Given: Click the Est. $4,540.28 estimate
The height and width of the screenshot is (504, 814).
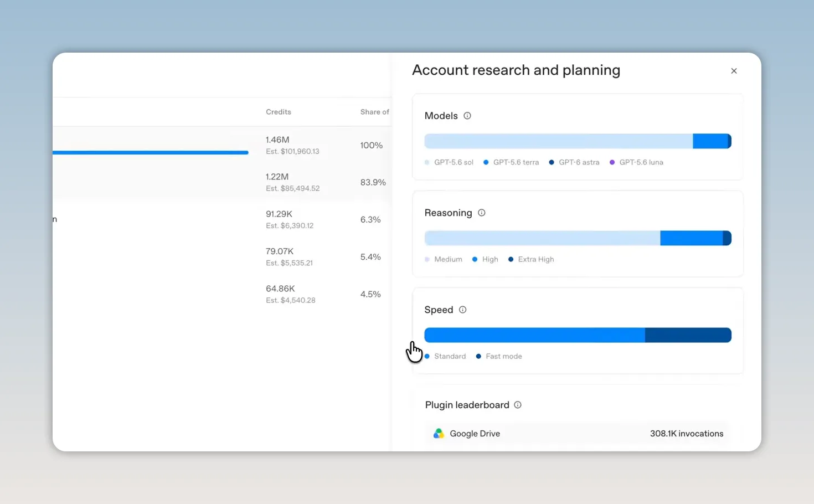Looking at the screenshot, I should 291,300.
